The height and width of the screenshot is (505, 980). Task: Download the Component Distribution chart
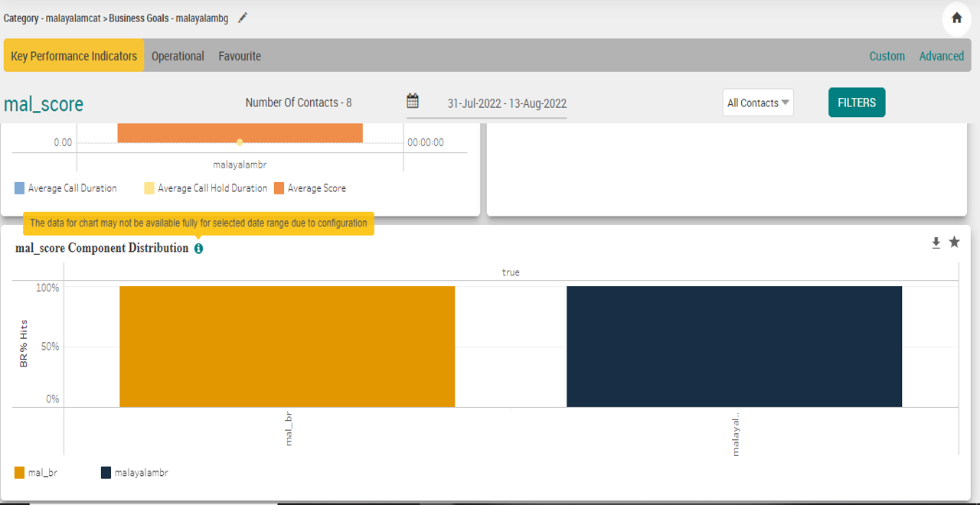click(936, 243)
